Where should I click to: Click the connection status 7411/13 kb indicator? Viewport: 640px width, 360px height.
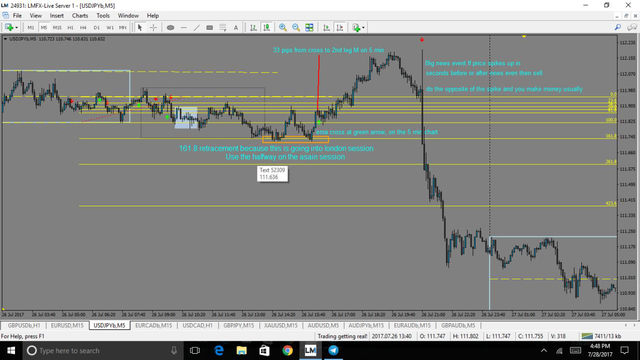602,336
